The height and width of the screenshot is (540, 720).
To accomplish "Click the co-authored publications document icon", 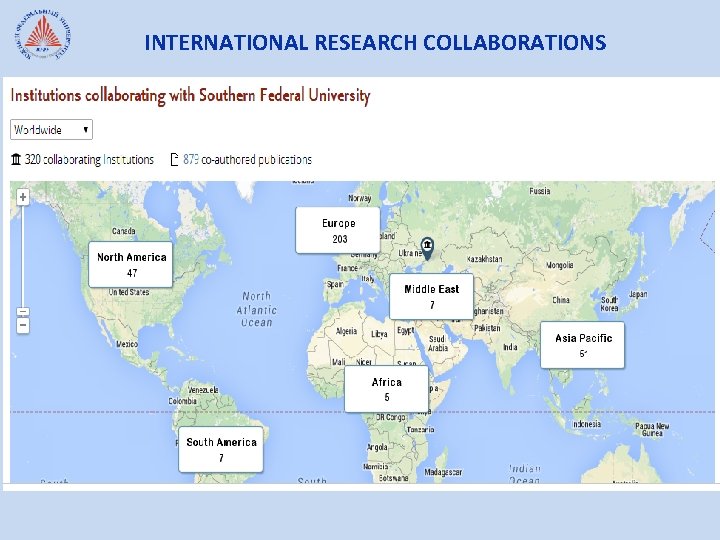I will [174, 159].
